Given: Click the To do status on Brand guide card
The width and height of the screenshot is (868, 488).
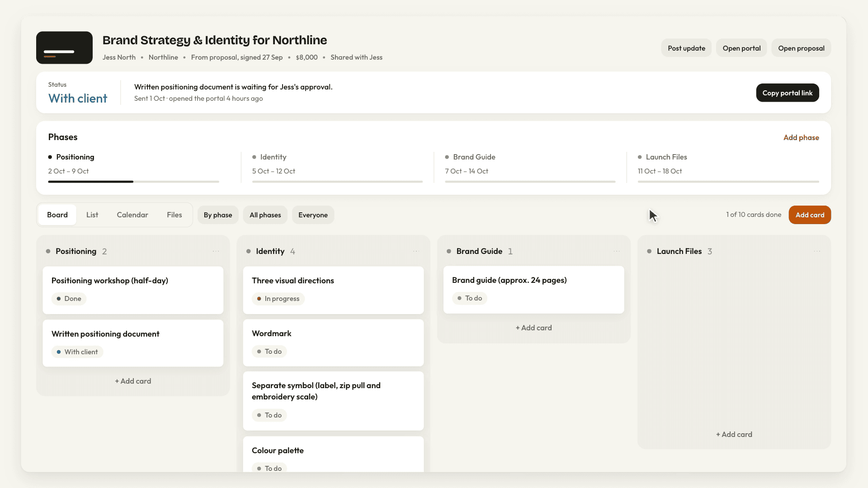Looking at the screenshot, I should pos(469,298).
